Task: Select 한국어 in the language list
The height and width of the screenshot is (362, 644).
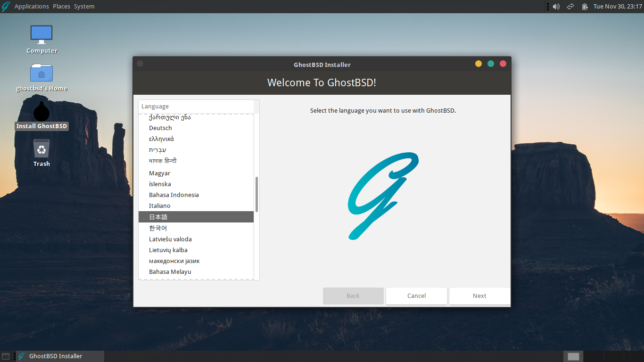Action: (x=196, y=228)
